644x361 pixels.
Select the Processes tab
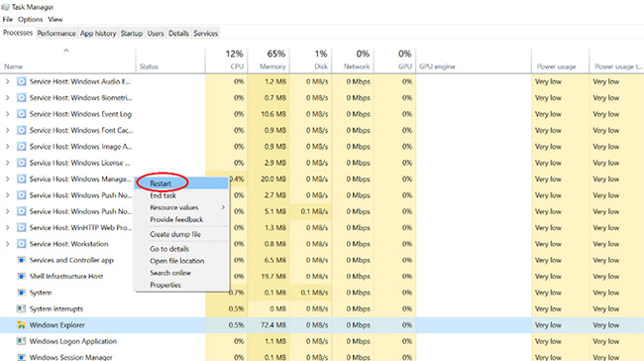(x=18, y=33)
